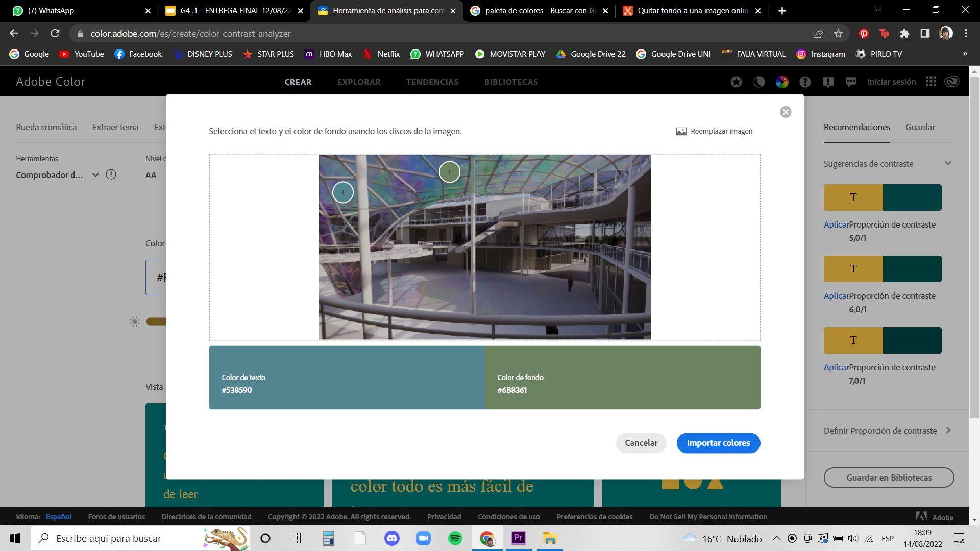Screen dimensions: 980x551
Task: Select the teal text color disc on image
Action: 343,192
